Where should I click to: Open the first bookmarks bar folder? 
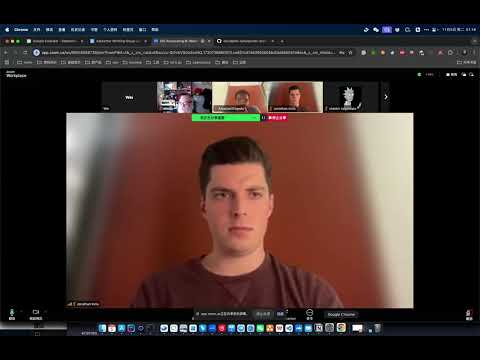[24, 62]
